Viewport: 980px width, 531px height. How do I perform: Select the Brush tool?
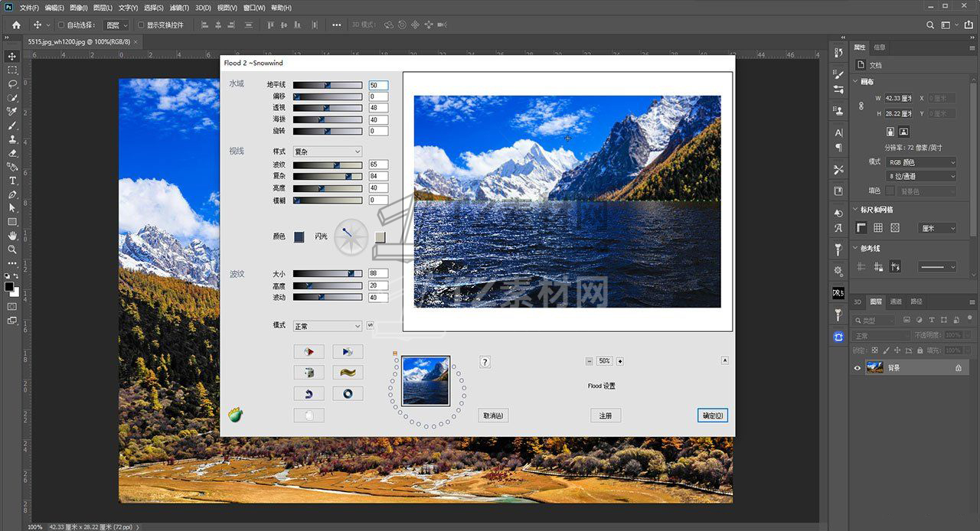(12, 125)
